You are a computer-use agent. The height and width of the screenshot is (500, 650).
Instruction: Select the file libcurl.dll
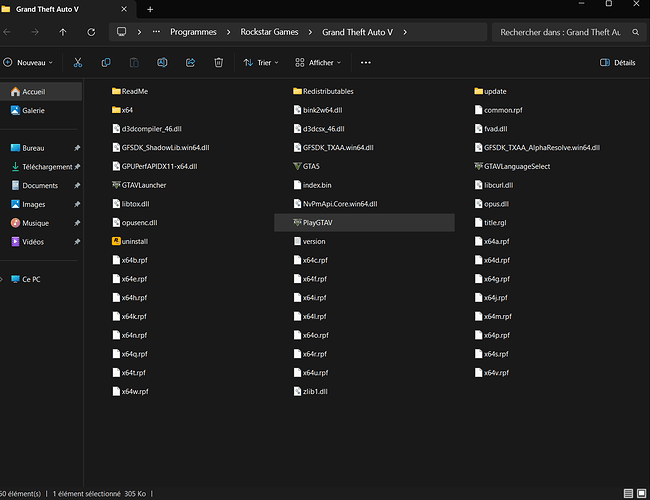point(494,185)
